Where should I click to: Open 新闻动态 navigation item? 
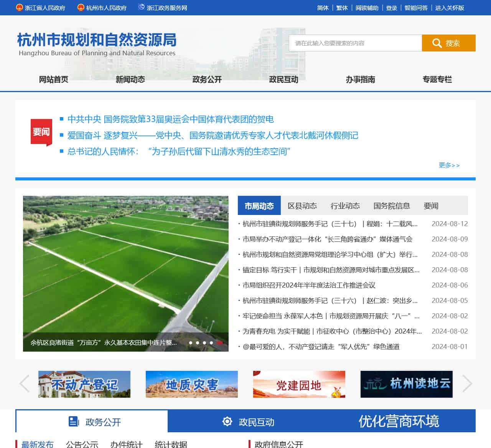pos(130,79)
